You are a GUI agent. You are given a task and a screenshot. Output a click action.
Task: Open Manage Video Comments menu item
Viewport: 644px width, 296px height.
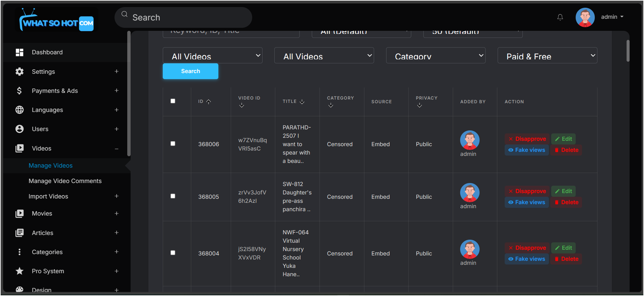[65, 181]
